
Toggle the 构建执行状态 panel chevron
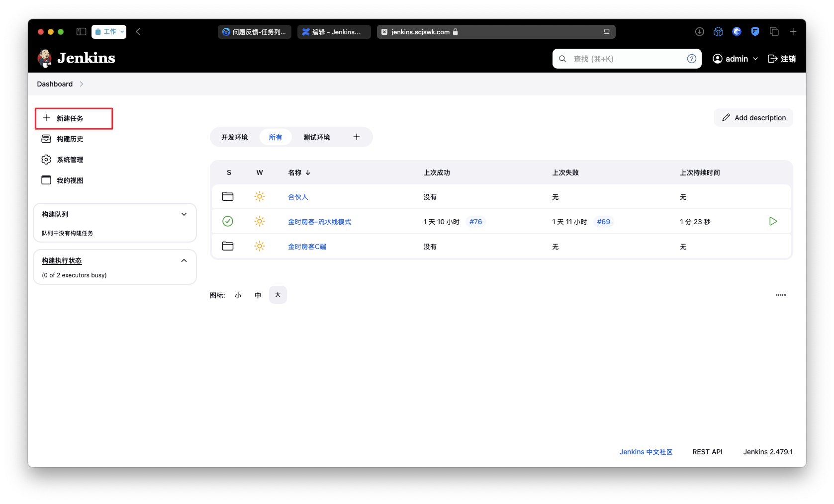point(184,260)
